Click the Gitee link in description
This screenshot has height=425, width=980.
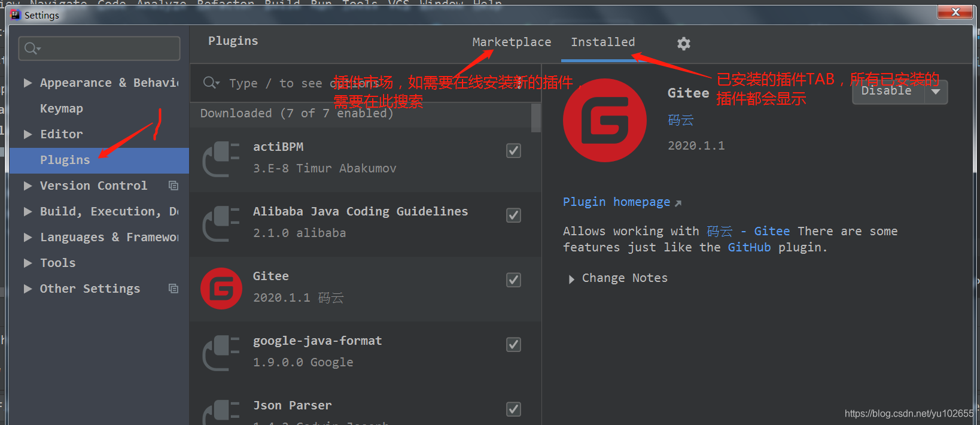click(x=772, y=231)
